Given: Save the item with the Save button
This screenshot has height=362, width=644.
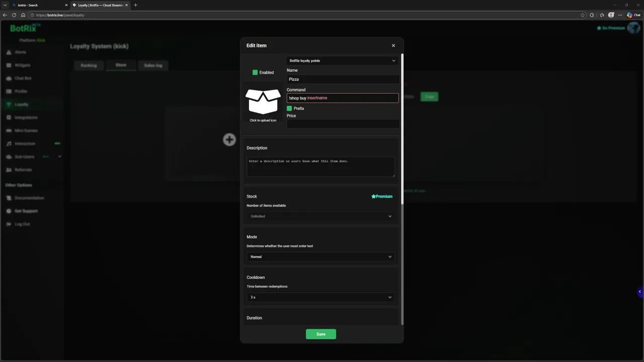Looking at the screenshot, I should click(x=321, y=334).
